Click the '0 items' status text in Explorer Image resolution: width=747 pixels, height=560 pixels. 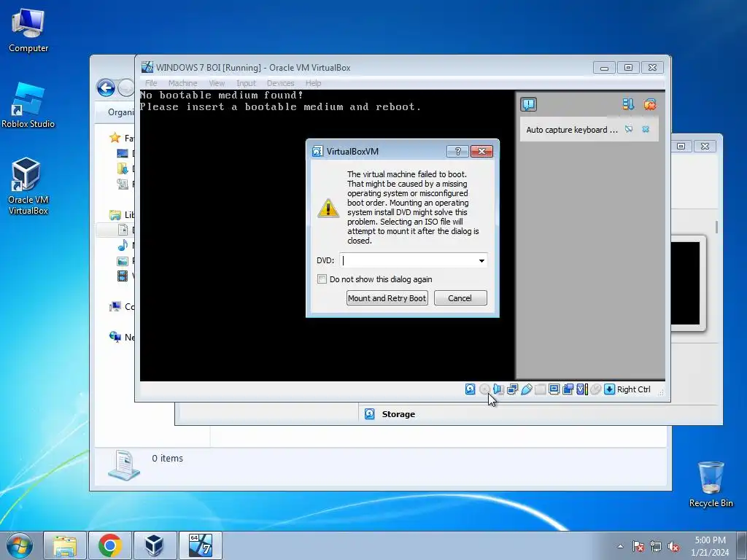pos(167,458)
